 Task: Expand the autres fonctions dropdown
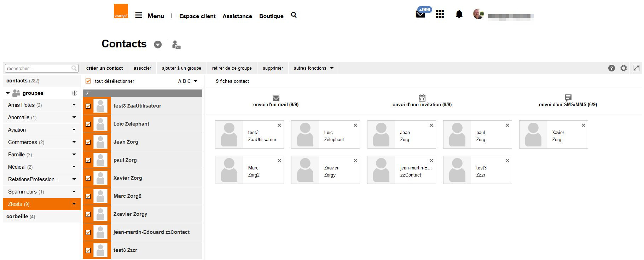[x=332, y=68]
